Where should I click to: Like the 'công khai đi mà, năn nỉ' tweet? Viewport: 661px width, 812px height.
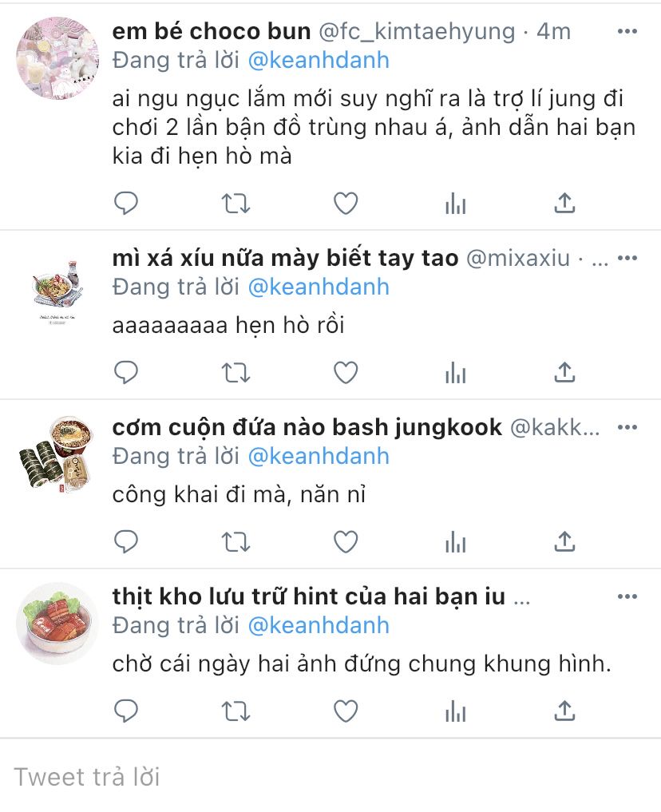click(345, 541)
